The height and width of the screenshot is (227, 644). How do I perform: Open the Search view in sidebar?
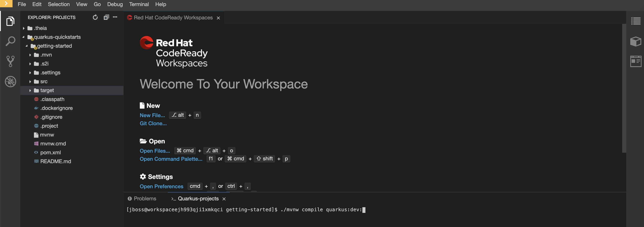[10, 41]
